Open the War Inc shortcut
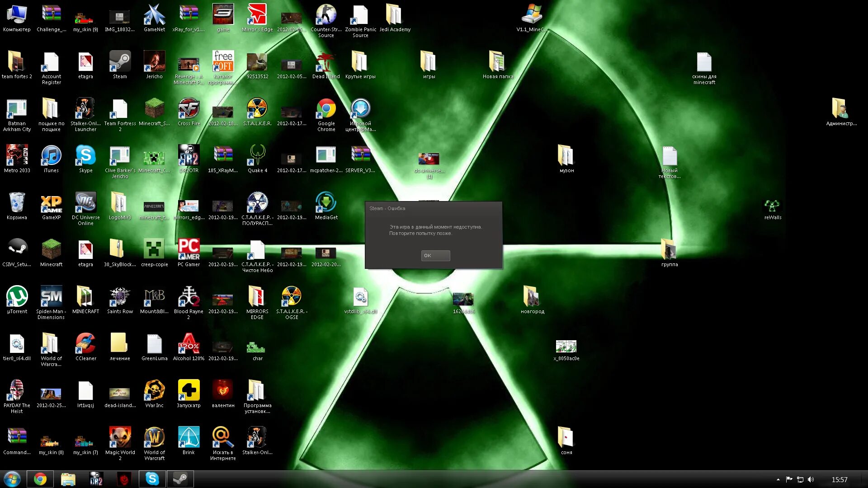868x488 pixels. point(154,390)
